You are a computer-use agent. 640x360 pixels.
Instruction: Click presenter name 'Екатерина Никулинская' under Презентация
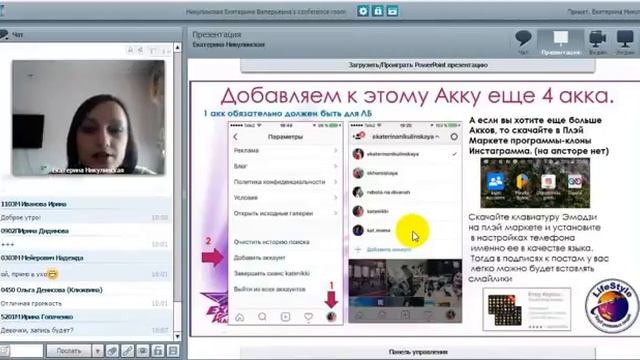click(x=228, y=44)
